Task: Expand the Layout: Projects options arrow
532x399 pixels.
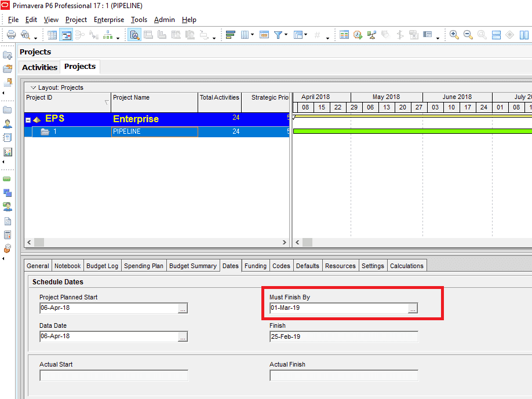Action: click(33, 87)
